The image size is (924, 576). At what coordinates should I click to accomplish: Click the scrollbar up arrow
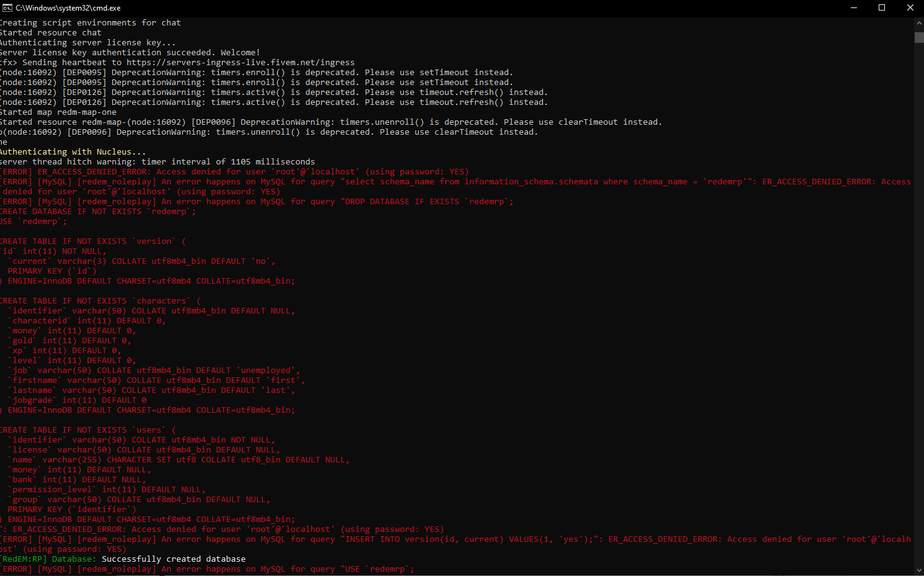pyautogui.click(x=919, y=23)
